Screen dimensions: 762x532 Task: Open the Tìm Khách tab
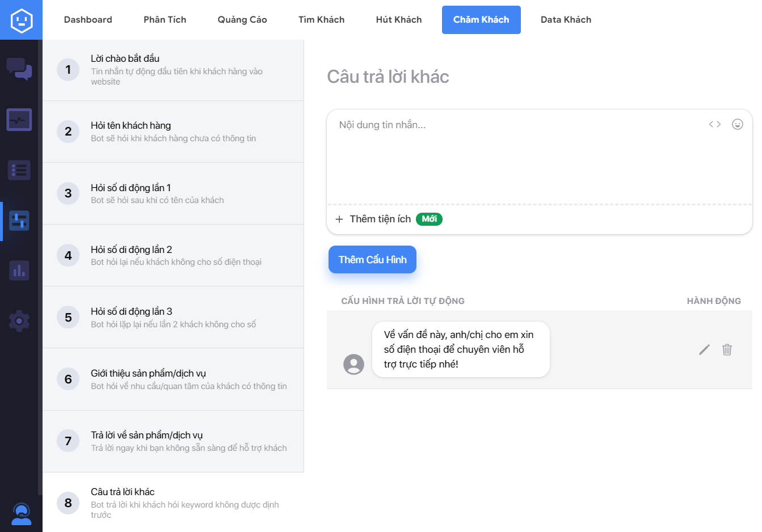(321, 20)
